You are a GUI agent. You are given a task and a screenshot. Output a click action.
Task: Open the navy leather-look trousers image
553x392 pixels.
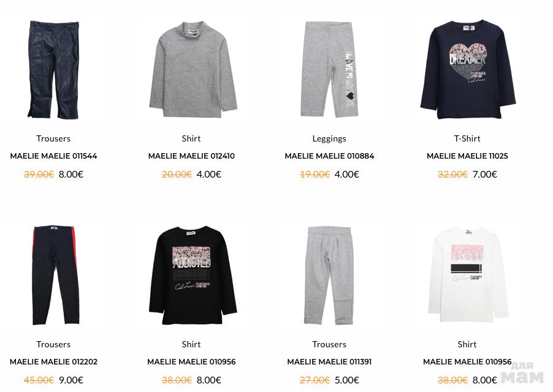click(x=53, y=70)
